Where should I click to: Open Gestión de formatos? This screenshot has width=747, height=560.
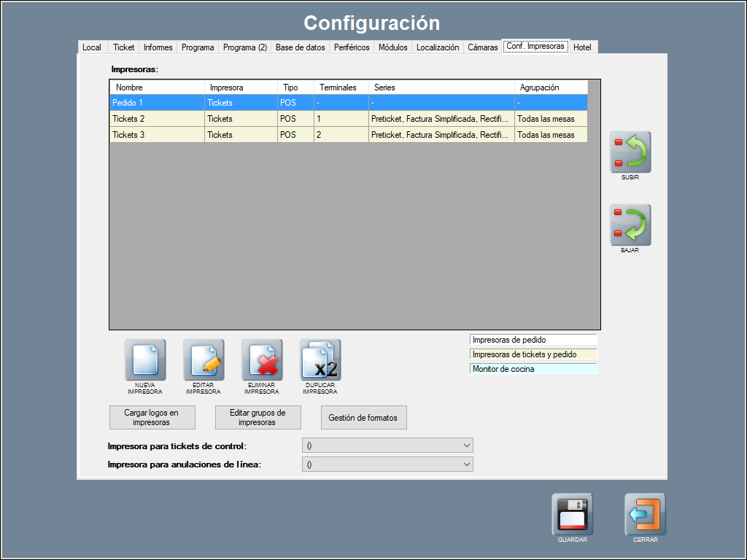[x=363, y=418]
